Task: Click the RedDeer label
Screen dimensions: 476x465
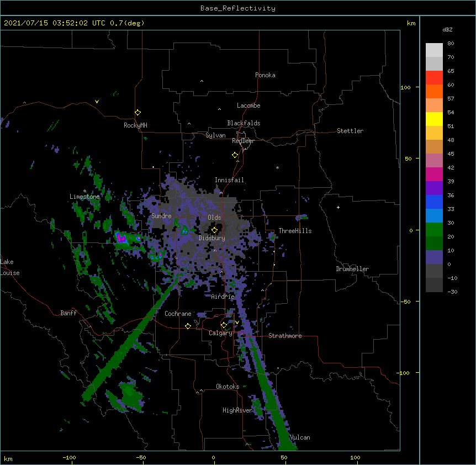Action: pyautogui.click(x=243, y=141)
